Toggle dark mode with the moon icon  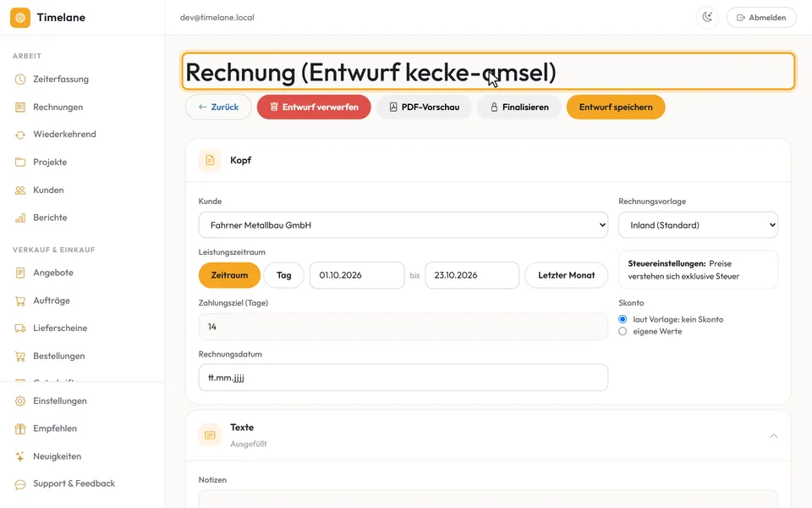tap(707, 18)
